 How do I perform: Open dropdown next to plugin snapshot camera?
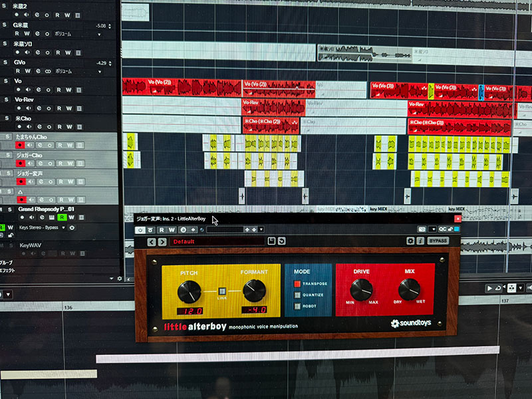click(432, 229)
